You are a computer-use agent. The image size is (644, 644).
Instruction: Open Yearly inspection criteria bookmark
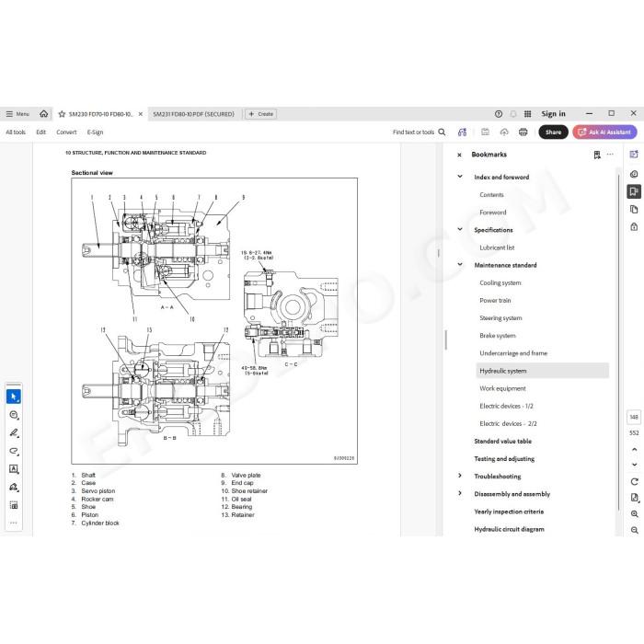509,512
